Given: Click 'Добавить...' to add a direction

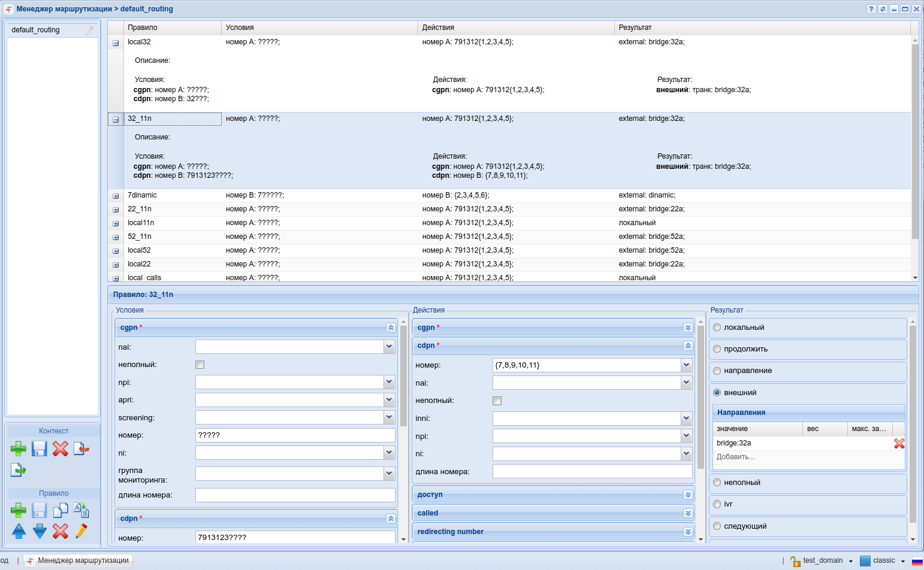Looking at the screenshot, I should 736,457.
